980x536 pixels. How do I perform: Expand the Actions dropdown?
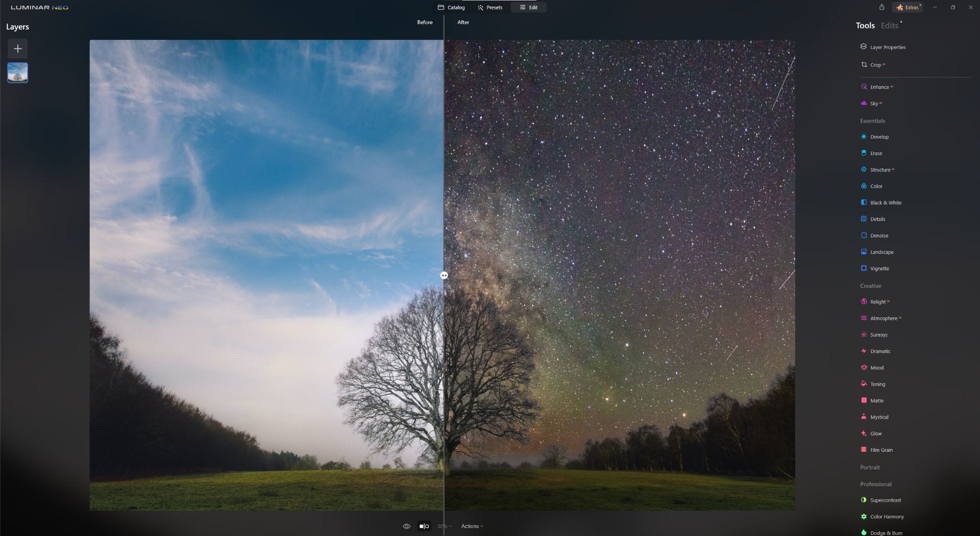(472, 526)
